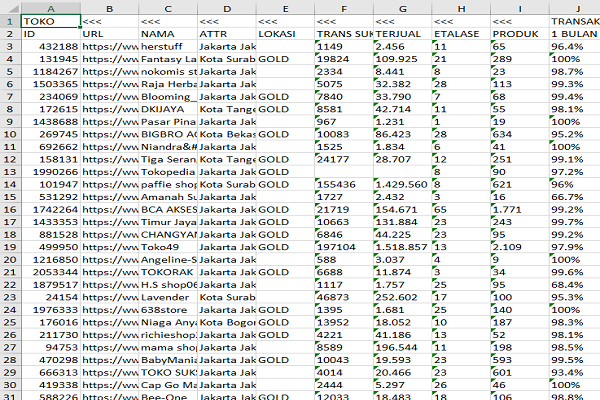Select column F header
The width and height of the screenshot is (600, 400).
coord(344,8)
